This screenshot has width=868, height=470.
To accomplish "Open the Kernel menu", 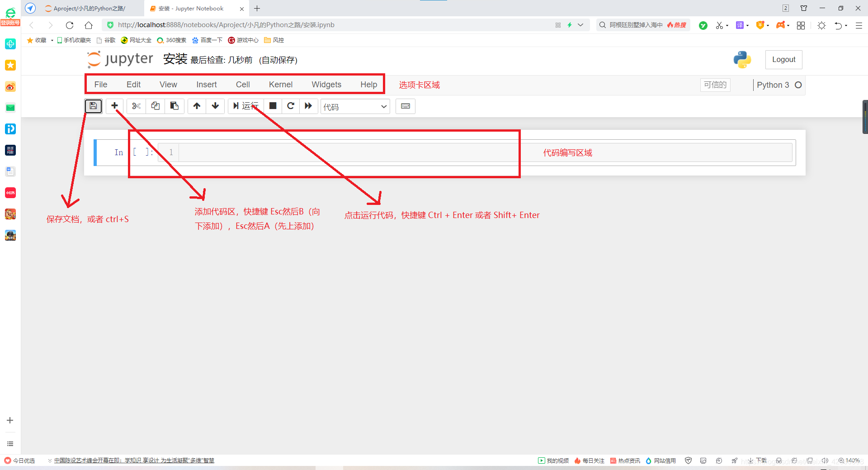I will tap(281, 85).
